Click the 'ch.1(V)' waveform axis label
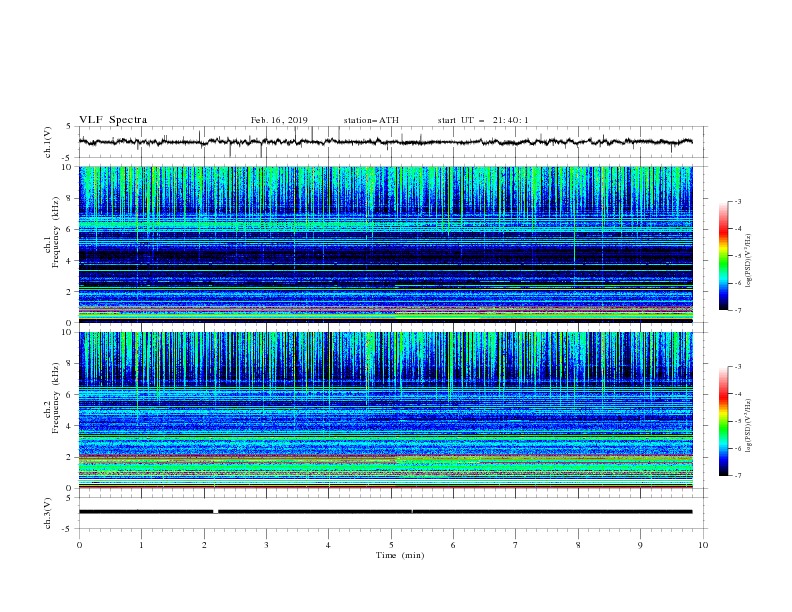 [x=48, y=142]
